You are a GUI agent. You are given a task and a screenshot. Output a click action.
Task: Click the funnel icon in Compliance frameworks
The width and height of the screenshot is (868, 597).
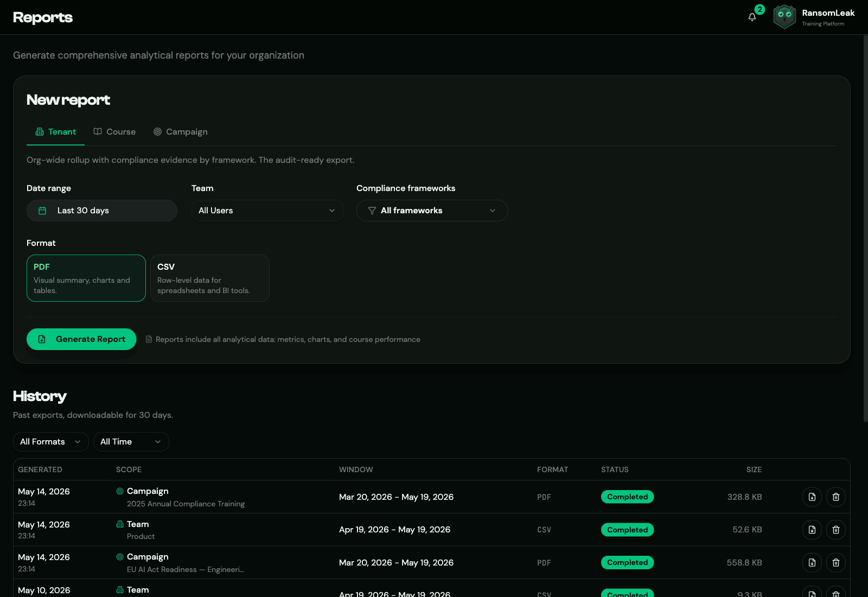[x=372, y=211]
